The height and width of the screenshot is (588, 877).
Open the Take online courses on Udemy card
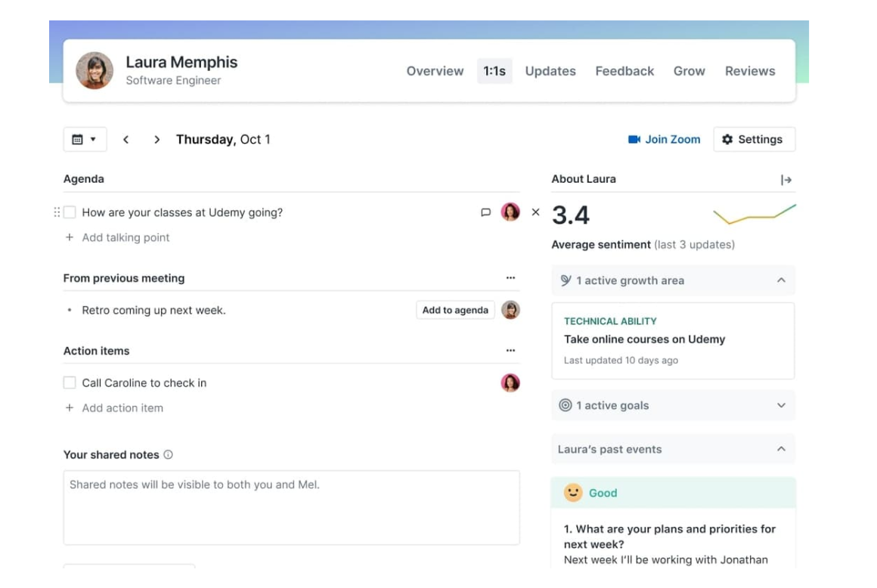(x=673, y=341)
